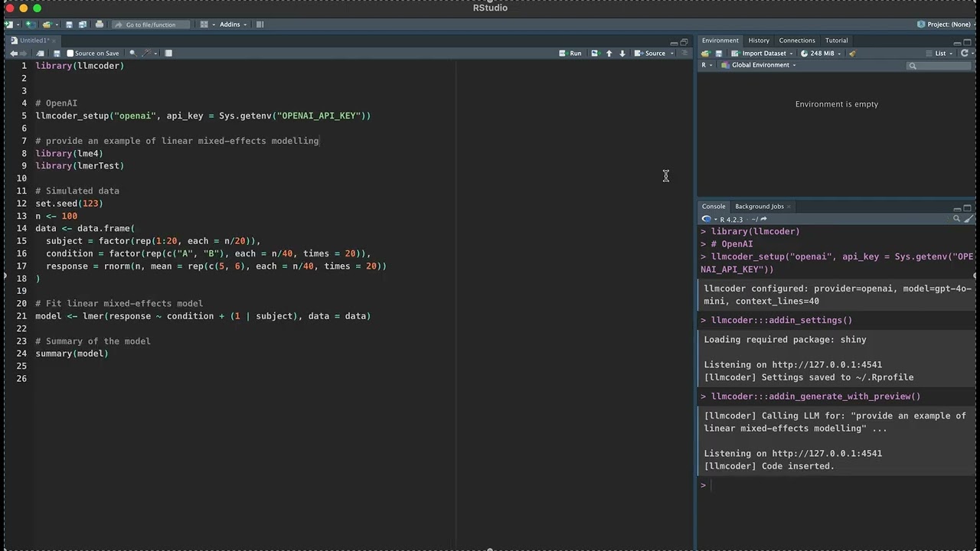The image size is (980, 551).
Task: Open the Import Dataset dropdown
Action: [762, 54]
